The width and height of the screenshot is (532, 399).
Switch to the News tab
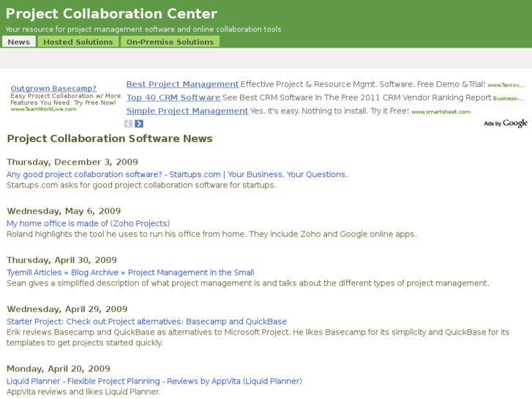click(x=19, y=42)
